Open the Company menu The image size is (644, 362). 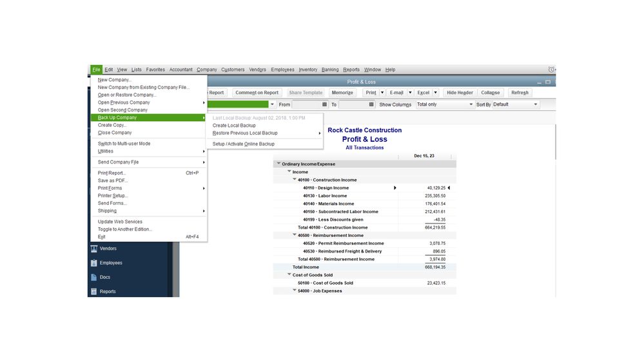point(206,70)
